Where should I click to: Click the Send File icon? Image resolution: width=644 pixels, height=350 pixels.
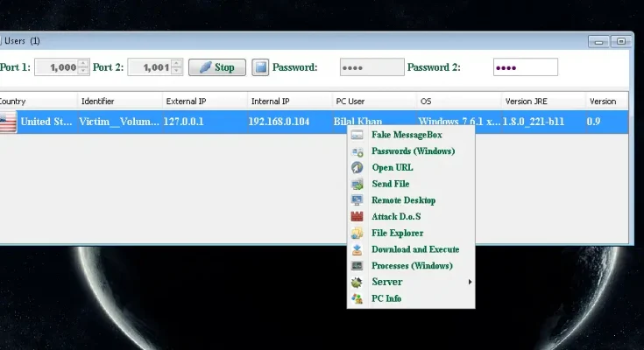coord(357,184)
